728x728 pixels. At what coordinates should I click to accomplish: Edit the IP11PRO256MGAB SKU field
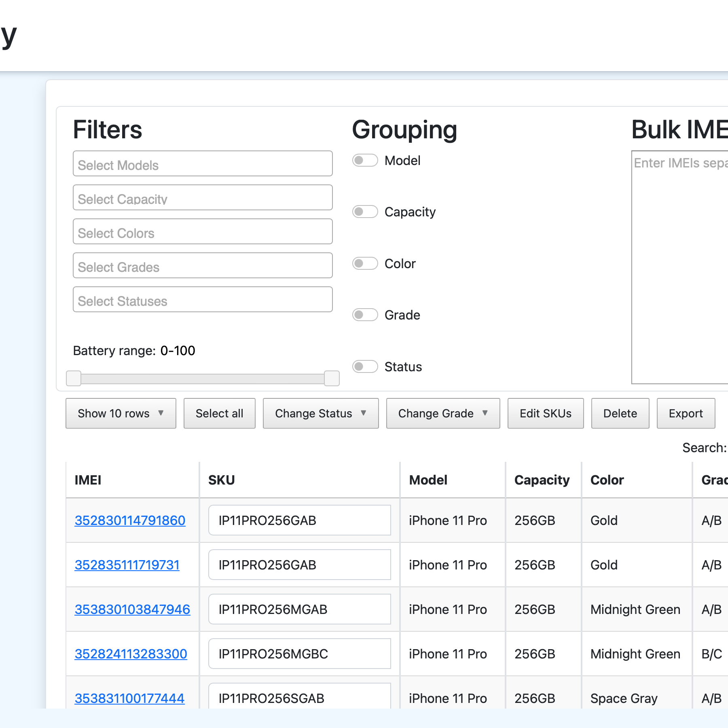click(x=300, y=609)
